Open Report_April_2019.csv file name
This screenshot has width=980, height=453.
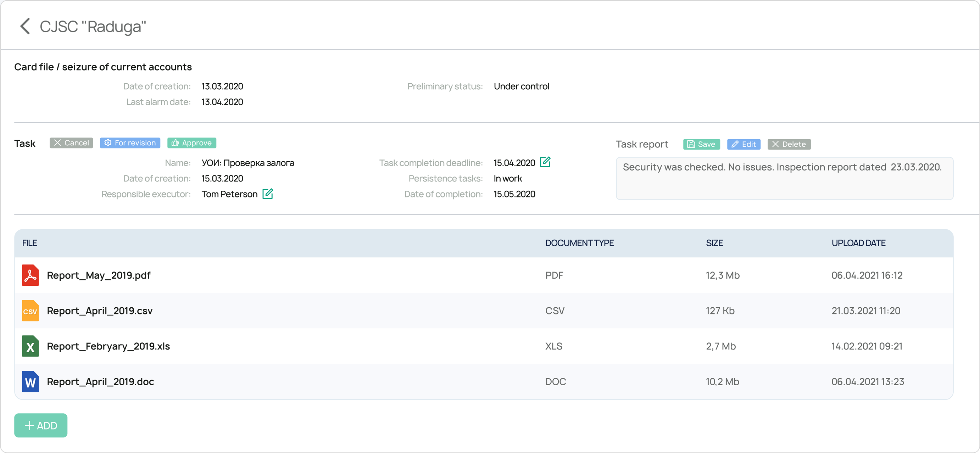[100, 311]
